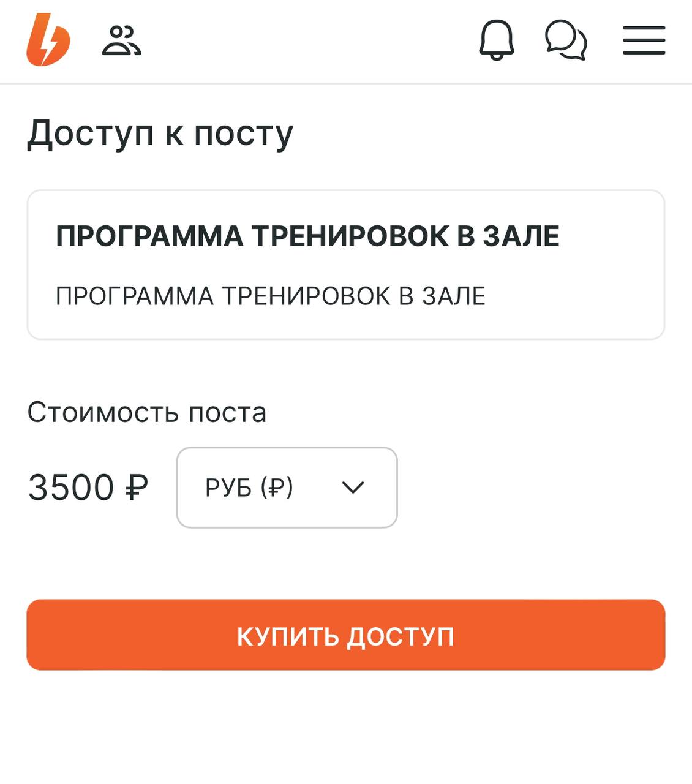Open the hamburger menu

point(644,40)
